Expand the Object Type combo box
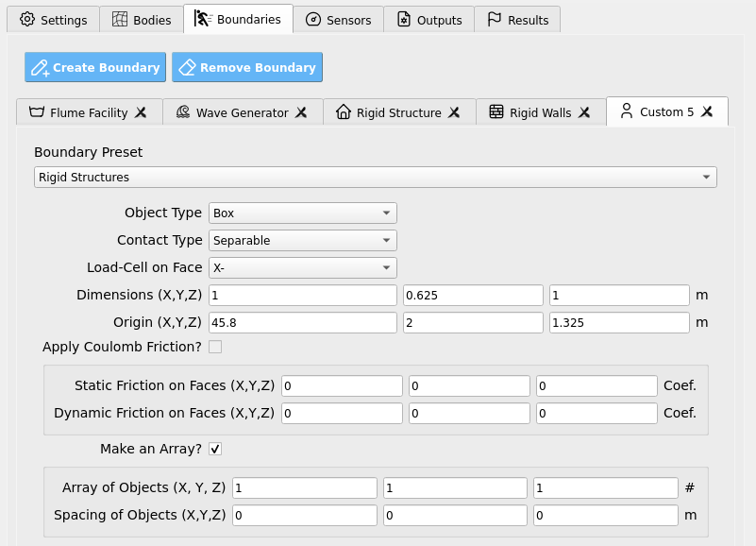 pyautogui.click(x=303, y=213)
